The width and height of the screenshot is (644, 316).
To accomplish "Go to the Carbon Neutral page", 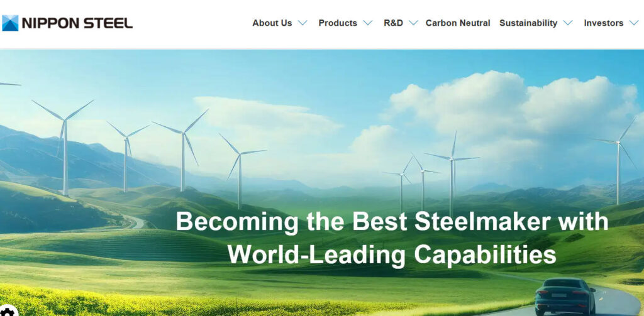I will pos(458,23).
